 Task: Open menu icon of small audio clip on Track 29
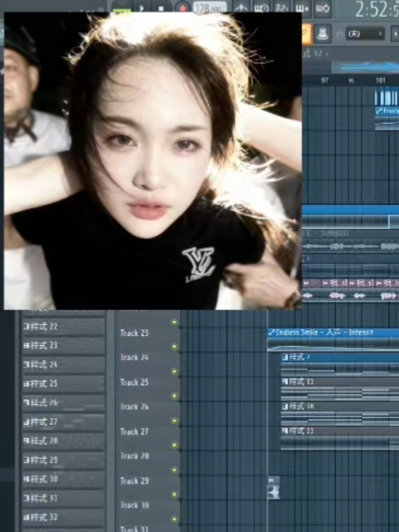coord(271,480)
